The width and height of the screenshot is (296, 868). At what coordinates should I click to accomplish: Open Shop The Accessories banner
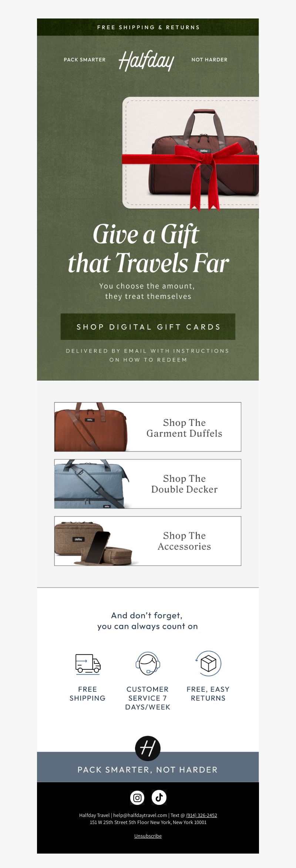[148, 541]
